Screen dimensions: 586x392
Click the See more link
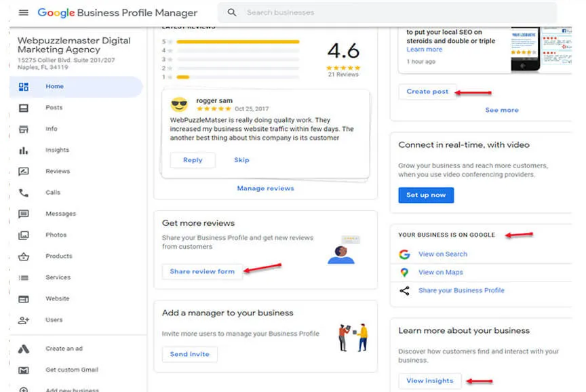click(501, 111)
